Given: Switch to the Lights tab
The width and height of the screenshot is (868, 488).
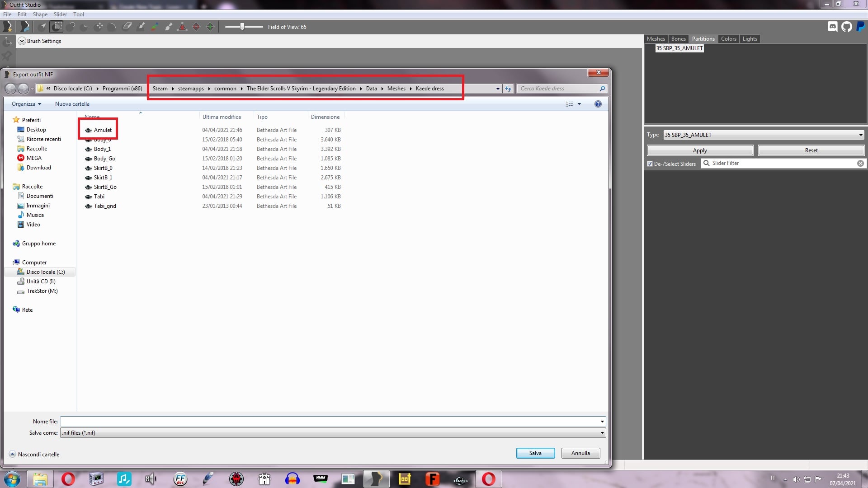Looking at the screenshot, I should (x=750, y=39).
